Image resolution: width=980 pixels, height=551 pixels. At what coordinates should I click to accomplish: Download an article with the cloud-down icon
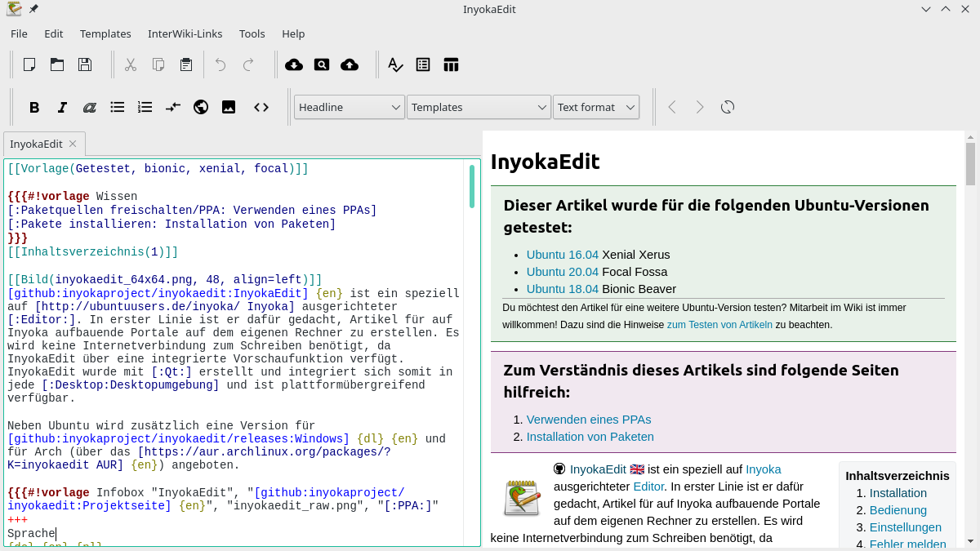(294, 64)
